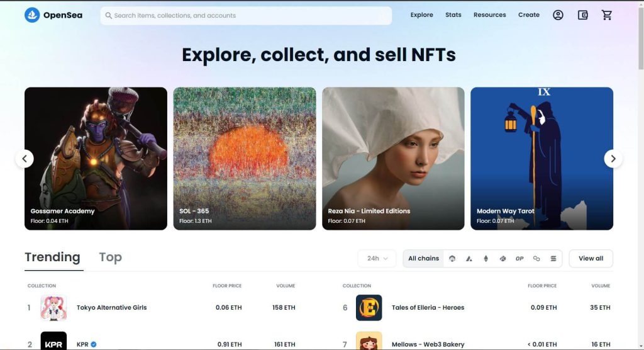Open Gossamer Academy featured card
Screen dimensions: 644x350
(96, 159)
